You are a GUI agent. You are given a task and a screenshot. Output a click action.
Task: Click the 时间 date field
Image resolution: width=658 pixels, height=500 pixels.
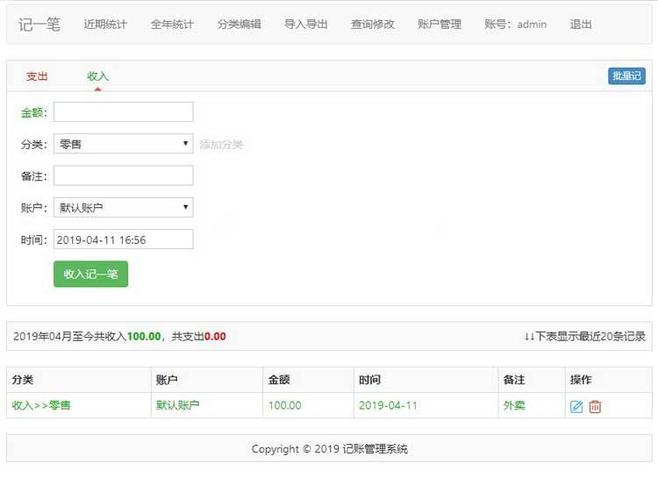click(x=123, y=240)
